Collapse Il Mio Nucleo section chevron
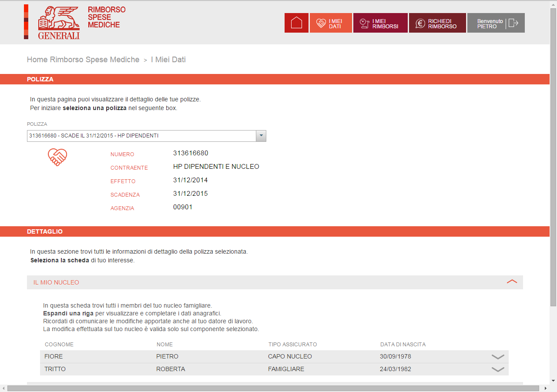The width and height of the screenshot is (557, 392). (x=512, y=282)
